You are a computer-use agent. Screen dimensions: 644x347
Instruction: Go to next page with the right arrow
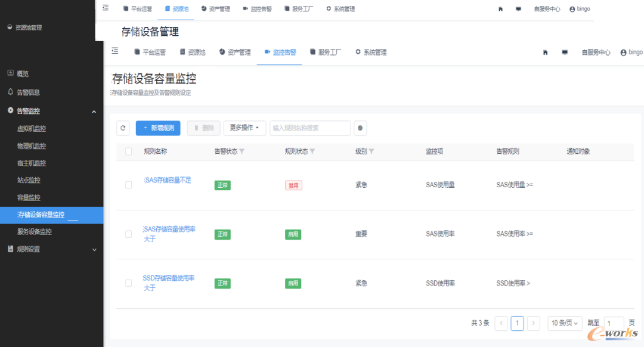pyautogui.click(x=534, y=323)
